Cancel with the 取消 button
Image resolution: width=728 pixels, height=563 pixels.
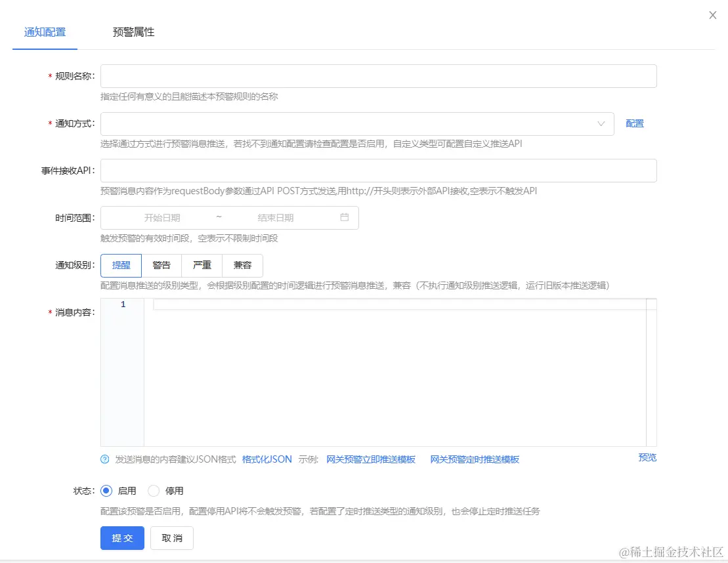(172, 538)
